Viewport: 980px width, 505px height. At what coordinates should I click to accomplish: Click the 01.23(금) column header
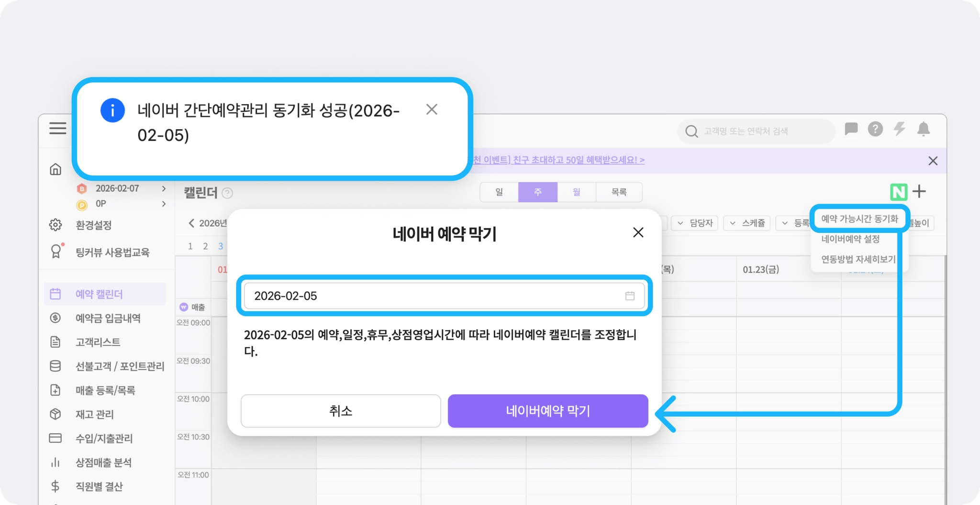click(x=761, y=270)
